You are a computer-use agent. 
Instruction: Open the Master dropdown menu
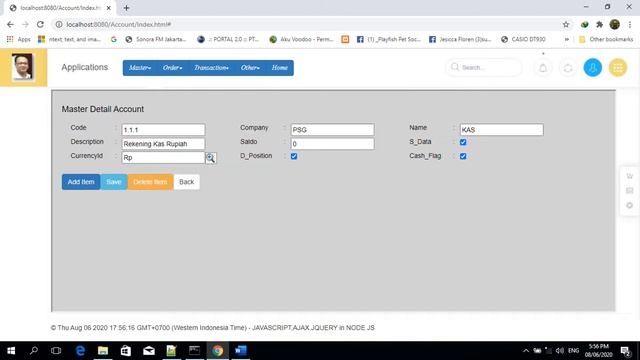140,68
